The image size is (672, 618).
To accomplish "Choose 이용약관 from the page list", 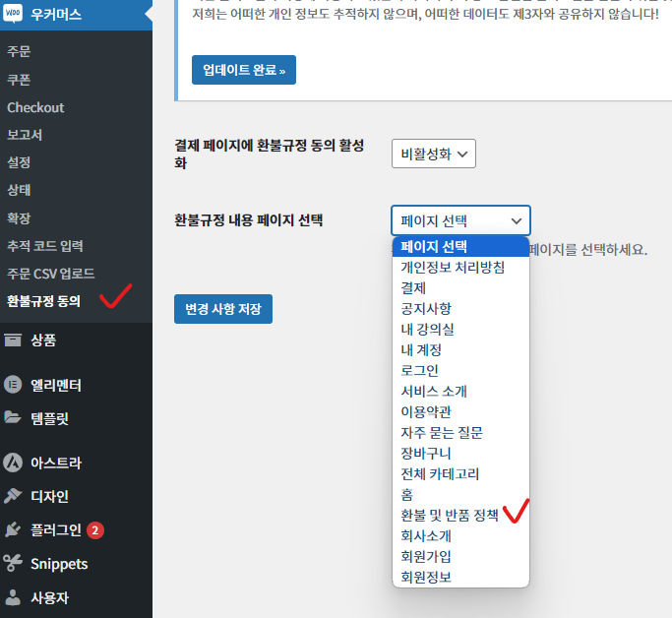I will [x=460, y=412].
